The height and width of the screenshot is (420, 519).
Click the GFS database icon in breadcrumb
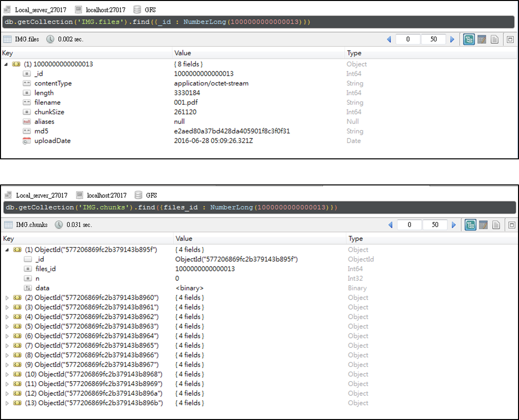point(138,9)
